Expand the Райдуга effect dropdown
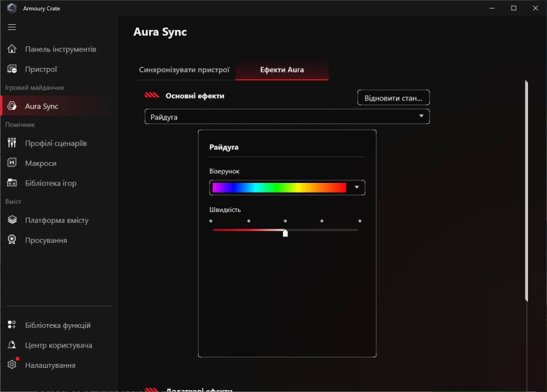This screenshot has height=392, width=547. tap(421, 117)
